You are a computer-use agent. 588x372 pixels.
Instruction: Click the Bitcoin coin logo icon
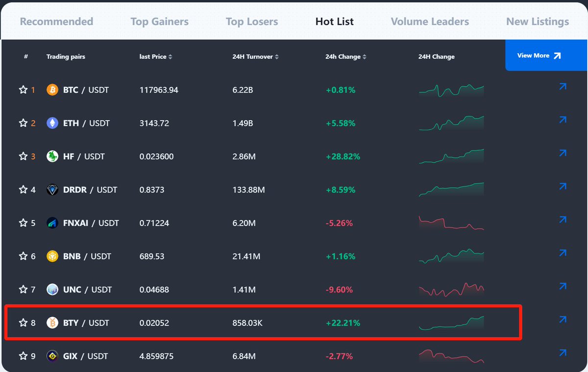(52, 90)
